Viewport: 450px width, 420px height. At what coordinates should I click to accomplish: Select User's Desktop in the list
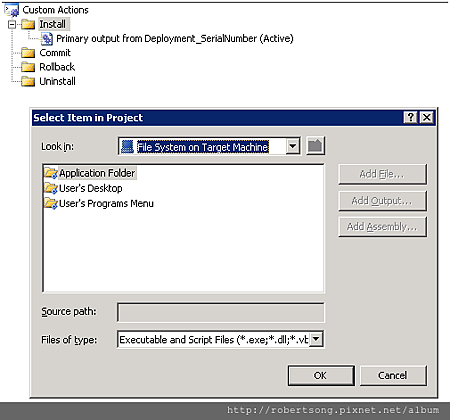90,188
